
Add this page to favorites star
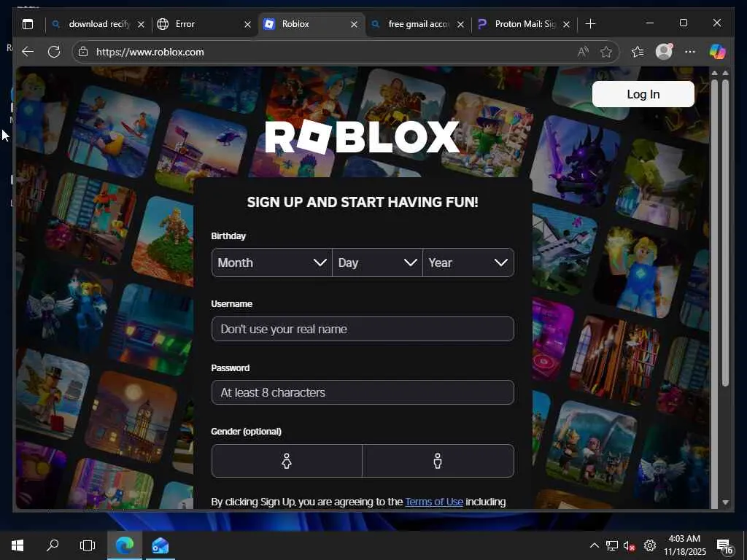[606, 52]
